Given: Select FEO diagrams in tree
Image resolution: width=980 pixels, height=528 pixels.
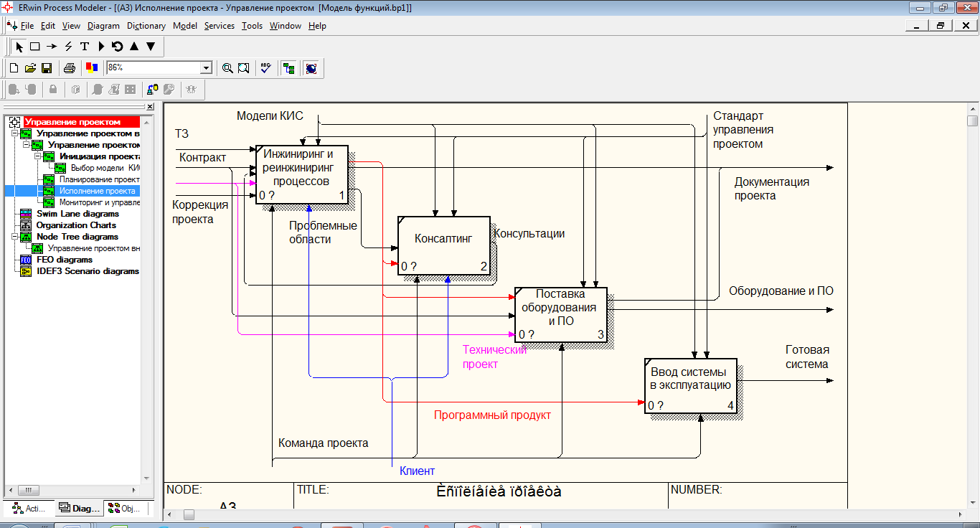Looking at the screenshot, I should click(65, 260).
